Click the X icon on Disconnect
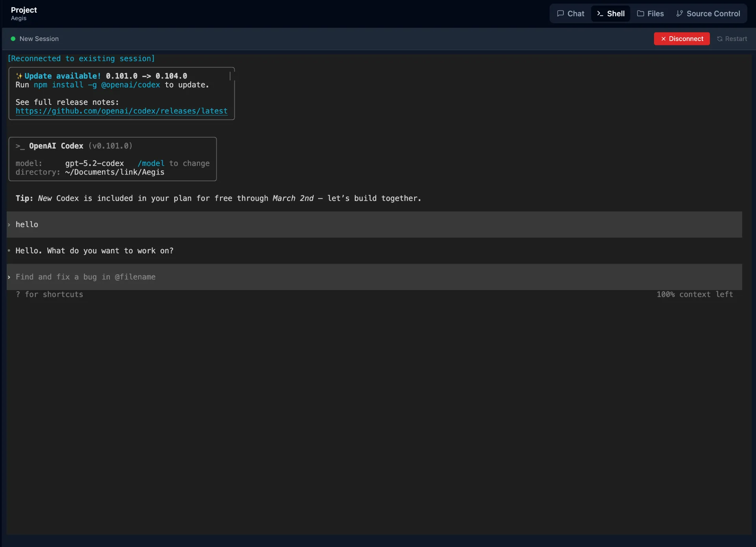 click(663, 39)
